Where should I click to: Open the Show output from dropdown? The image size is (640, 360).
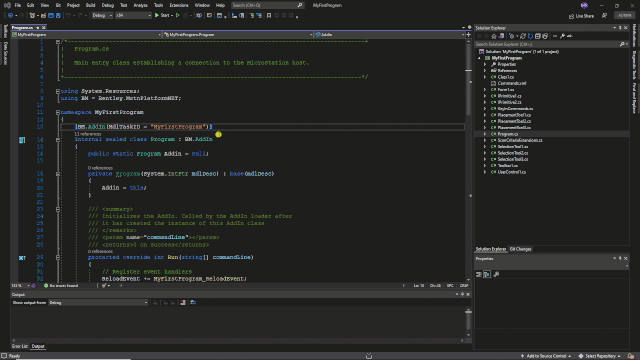pos(98,302)
